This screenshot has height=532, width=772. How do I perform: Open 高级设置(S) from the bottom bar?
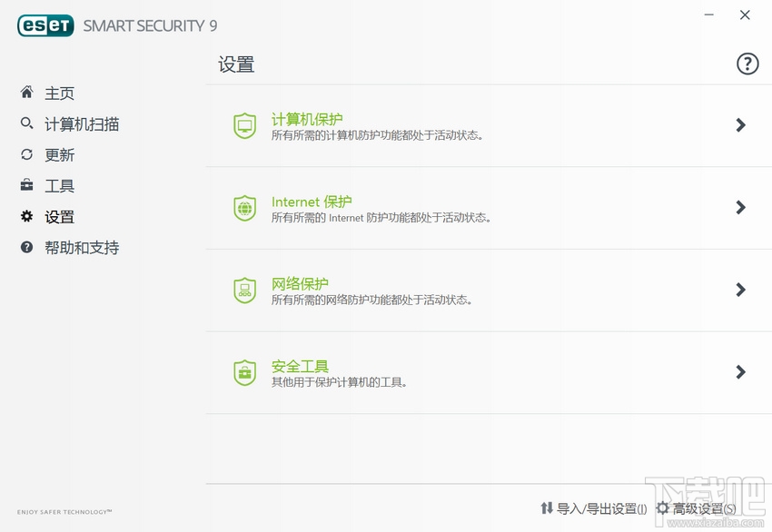[x=699, y=508]
